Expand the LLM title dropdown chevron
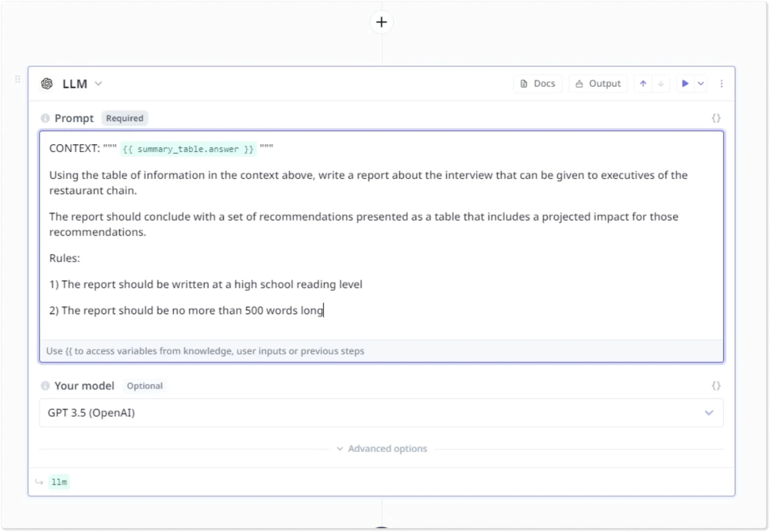Screen dimensions: 770x532 (x=98, y=84)
